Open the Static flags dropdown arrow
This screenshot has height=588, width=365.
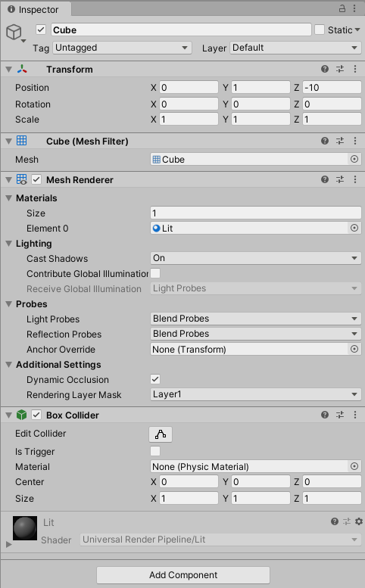pyautogui.click(x=357, y=30)
